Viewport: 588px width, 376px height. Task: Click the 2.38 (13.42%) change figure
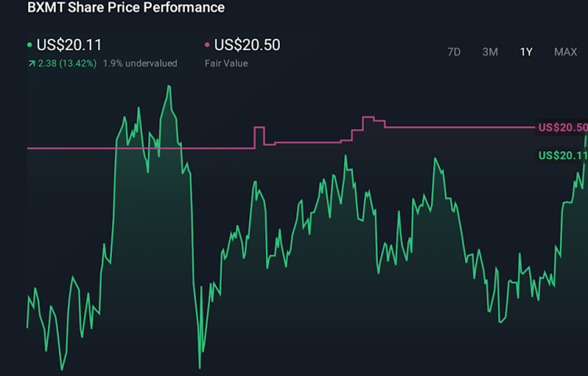pos(67,63)
